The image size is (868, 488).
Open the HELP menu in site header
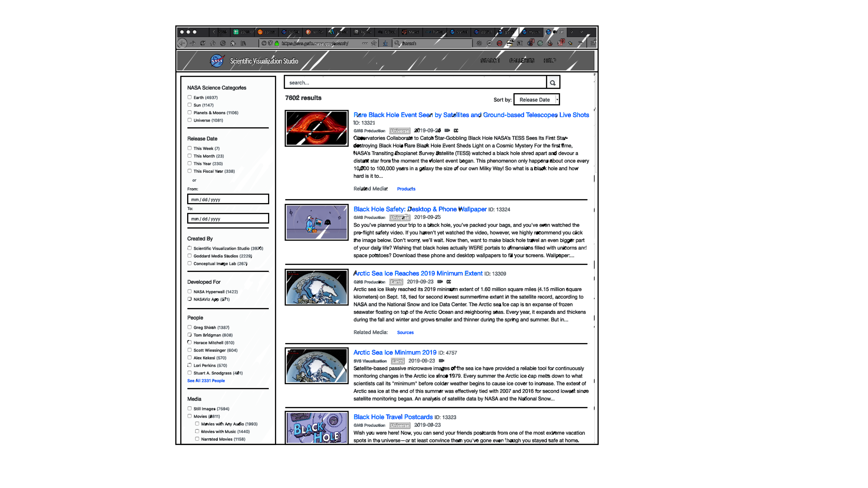pos(550,61)
